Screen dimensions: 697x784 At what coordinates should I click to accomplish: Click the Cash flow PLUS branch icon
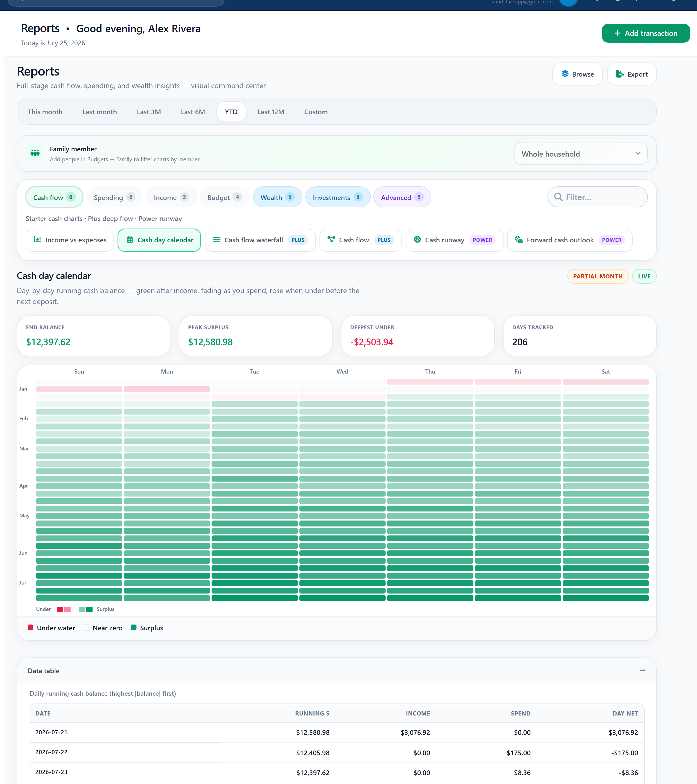331,240
